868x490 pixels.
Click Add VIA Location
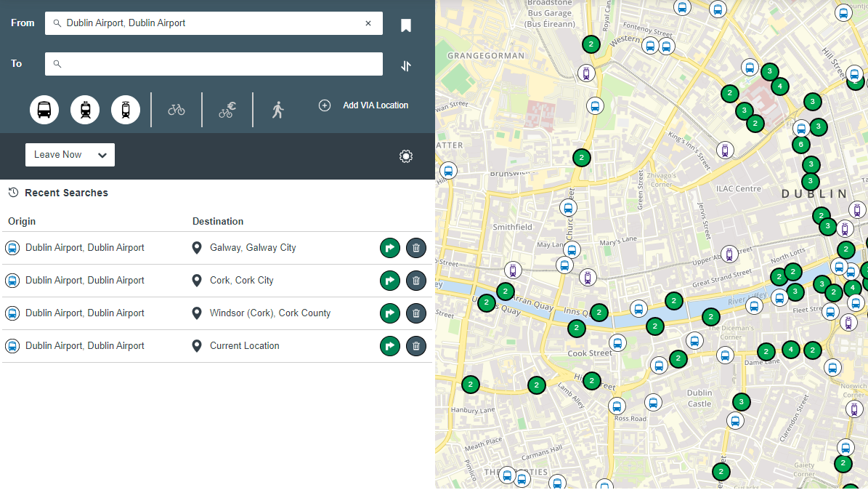364,105
